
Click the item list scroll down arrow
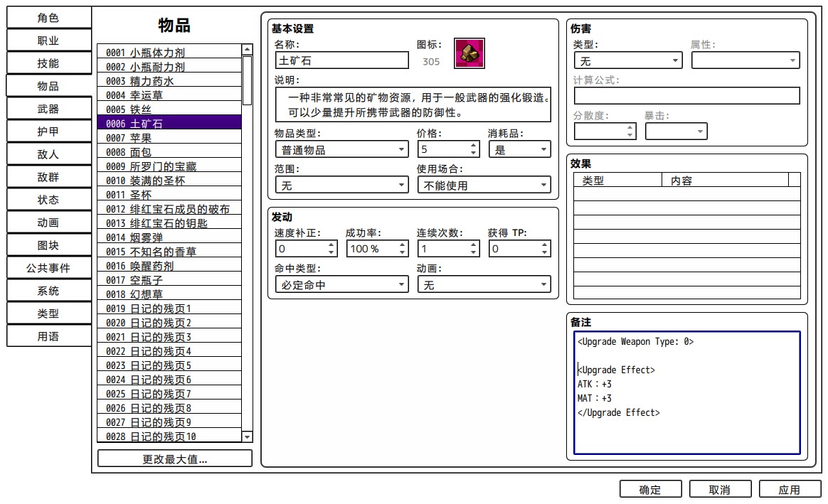(247, 436)
